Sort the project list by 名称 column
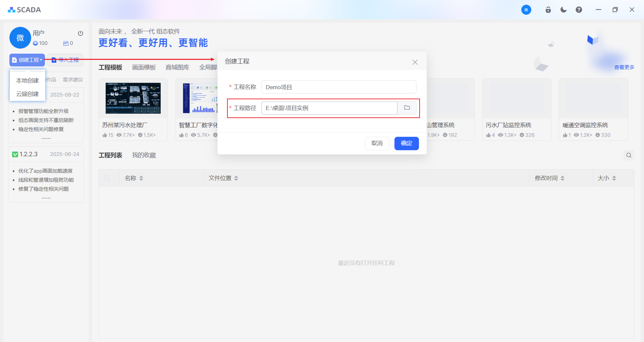This screenshot has height=342, width=644. (x=141, y=178)
